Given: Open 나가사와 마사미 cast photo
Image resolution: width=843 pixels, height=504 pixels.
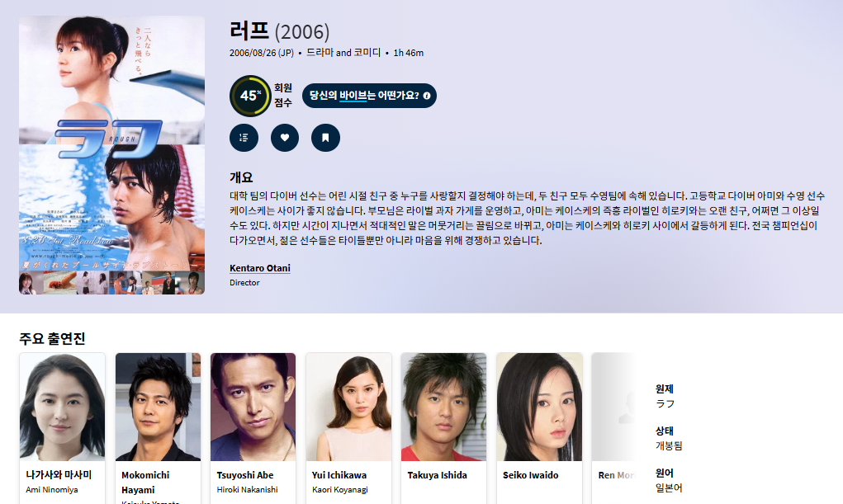Looking at the screenshot, I should 63,407.
